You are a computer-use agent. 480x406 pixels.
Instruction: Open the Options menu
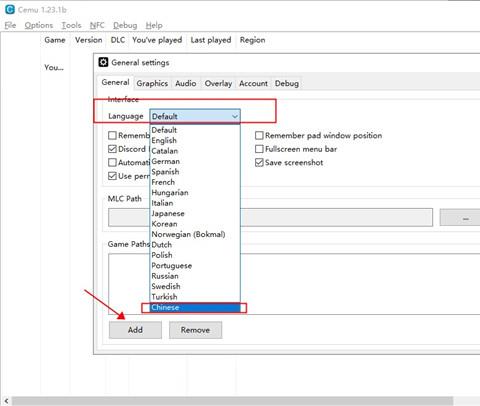click(39, 25)
